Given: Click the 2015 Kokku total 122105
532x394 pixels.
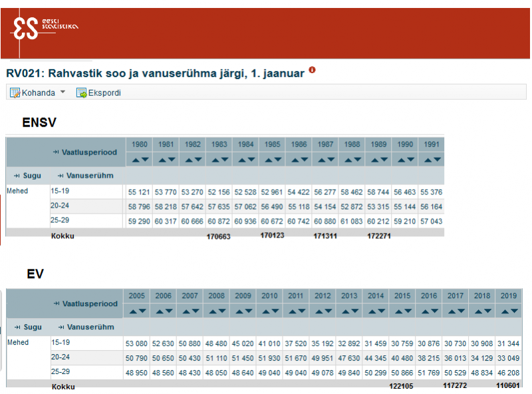Looking at the screenshot, I should coord(402,386).
